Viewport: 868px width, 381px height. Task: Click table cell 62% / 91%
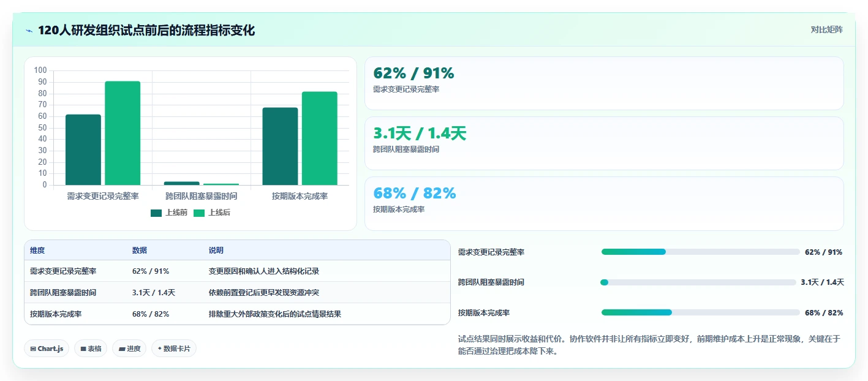coord(151,271)
